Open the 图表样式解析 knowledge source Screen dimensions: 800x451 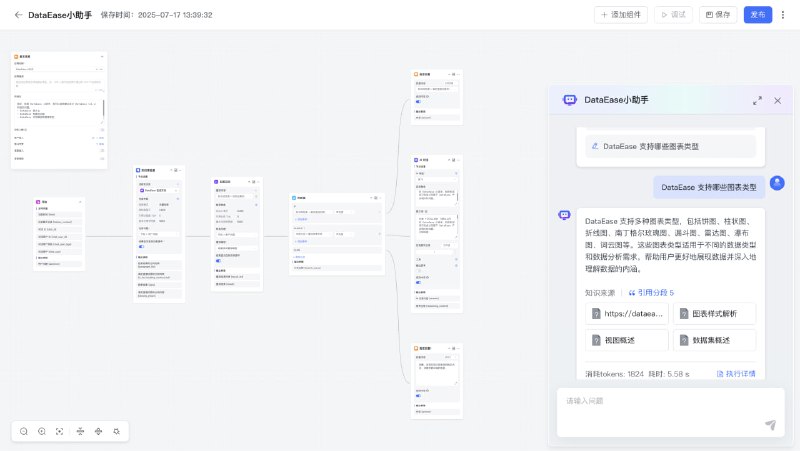coord(714,313)
